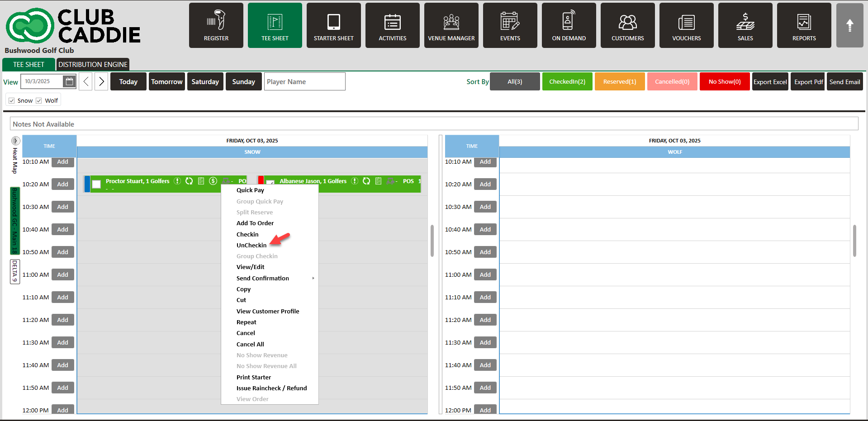Viewport: 868px width, 421px height.
Task: Click the Player Name search field
Action: point(304,82)
